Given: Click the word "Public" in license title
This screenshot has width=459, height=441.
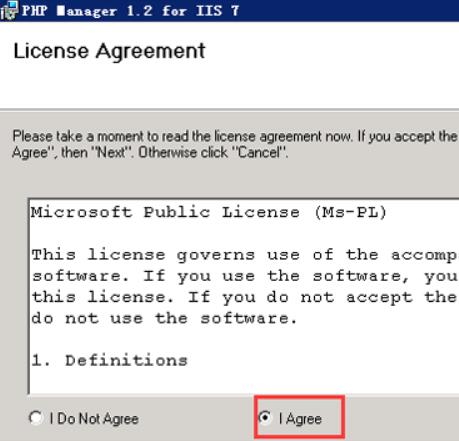Looking at the screenshot, I should click(177, 212).
